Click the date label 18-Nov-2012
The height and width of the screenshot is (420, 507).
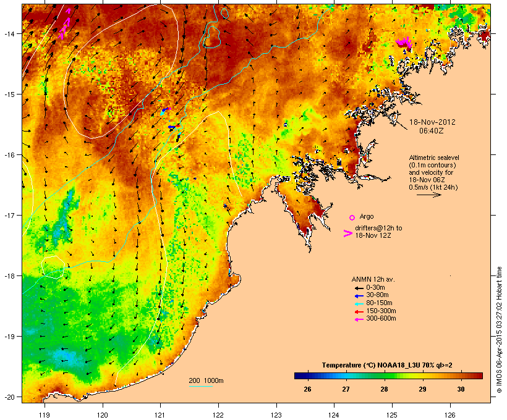[x=432, y=122]
